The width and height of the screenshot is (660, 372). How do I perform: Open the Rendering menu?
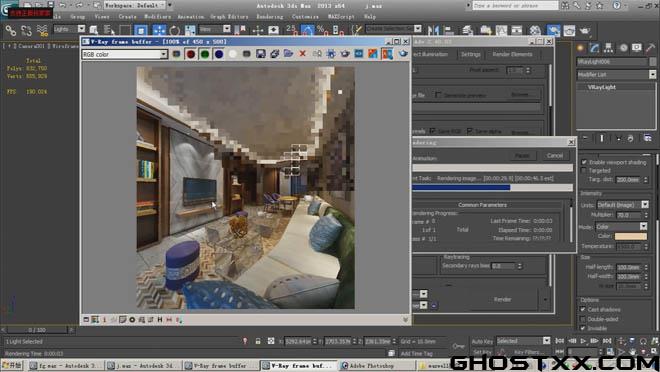[270, 17]
